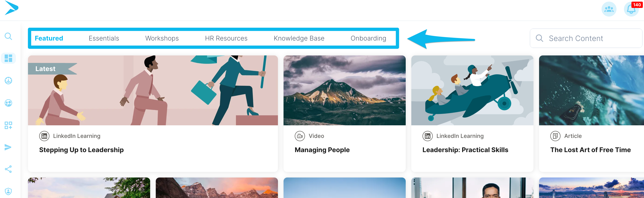Open the add-widgets icon in sidebar
This screenshot has width=644, height=198.
click(8, 125)
